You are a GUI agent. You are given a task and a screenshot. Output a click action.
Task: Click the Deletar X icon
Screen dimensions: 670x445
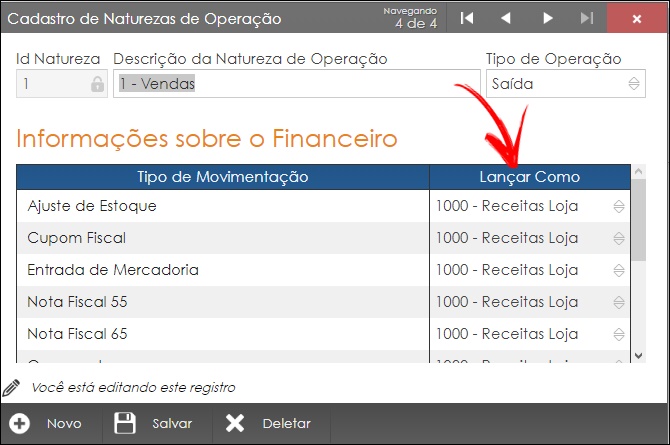click(x=235, y=424)
